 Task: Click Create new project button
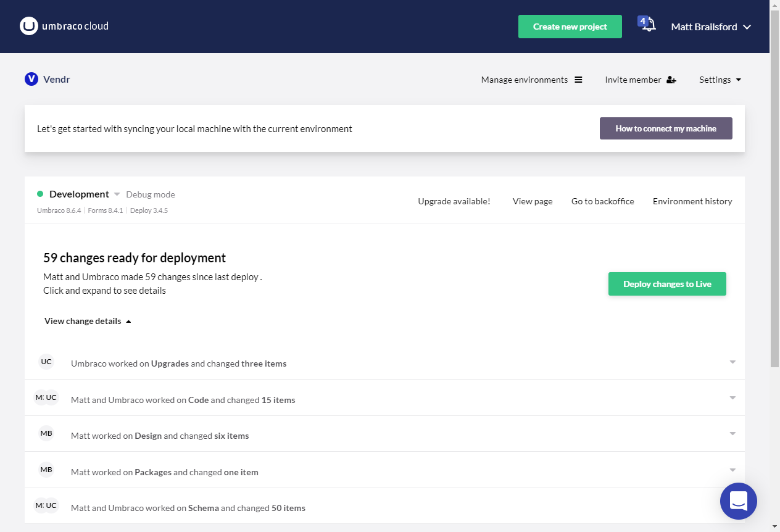(x=570, y=27)
